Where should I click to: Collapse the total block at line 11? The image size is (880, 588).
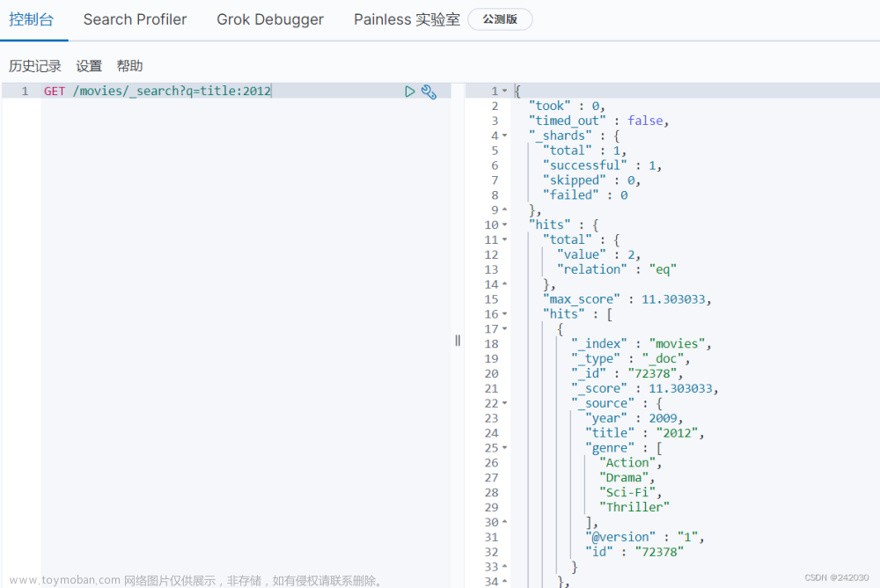(504, 239)
